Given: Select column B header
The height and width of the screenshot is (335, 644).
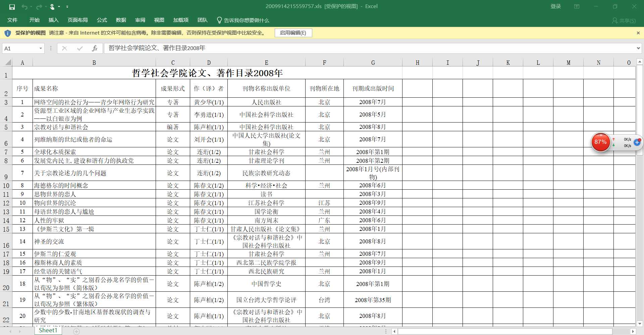Looking at the screenshot, I should (94, 62).
